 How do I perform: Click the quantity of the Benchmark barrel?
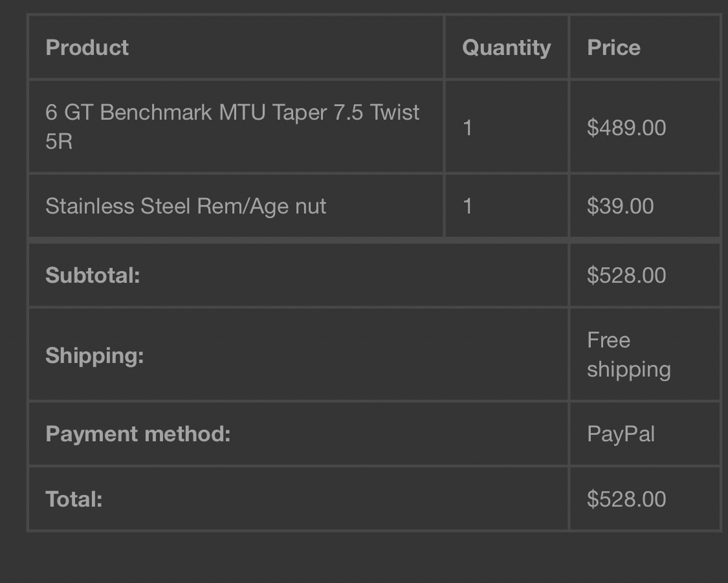coord(467,127)
